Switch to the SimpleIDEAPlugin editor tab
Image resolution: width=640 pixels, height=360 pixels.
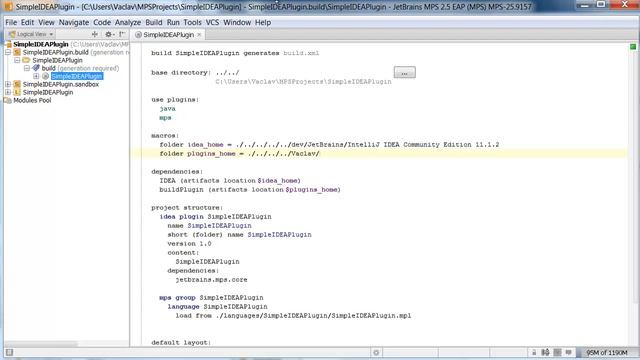pyautogui.click(x=169, y=35)
